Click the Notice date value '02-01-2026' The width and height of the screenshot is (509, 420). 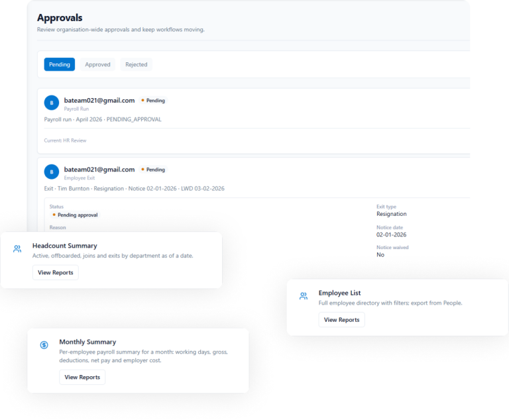pyautogui.click(x=391, y=235)
